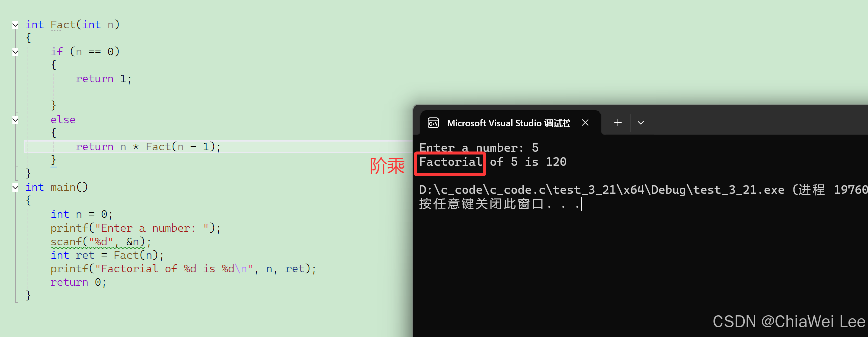Open the terminal tab dropdown chevron

641,122
